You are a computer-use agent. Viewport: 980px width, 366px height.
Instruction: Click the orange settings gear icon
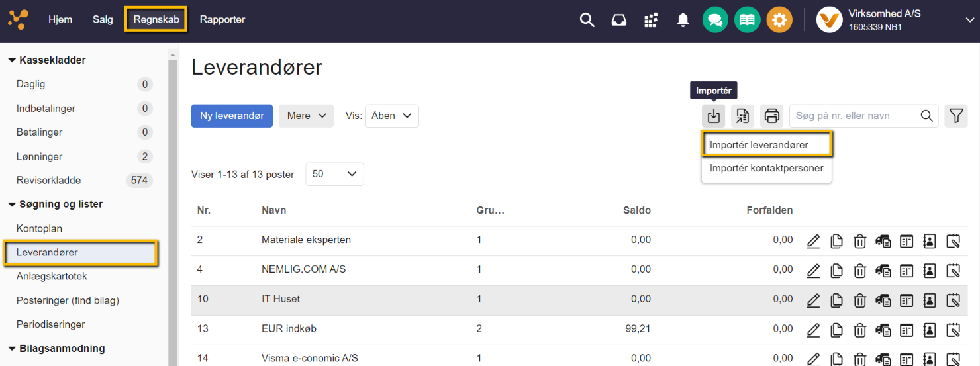(779, 20)
